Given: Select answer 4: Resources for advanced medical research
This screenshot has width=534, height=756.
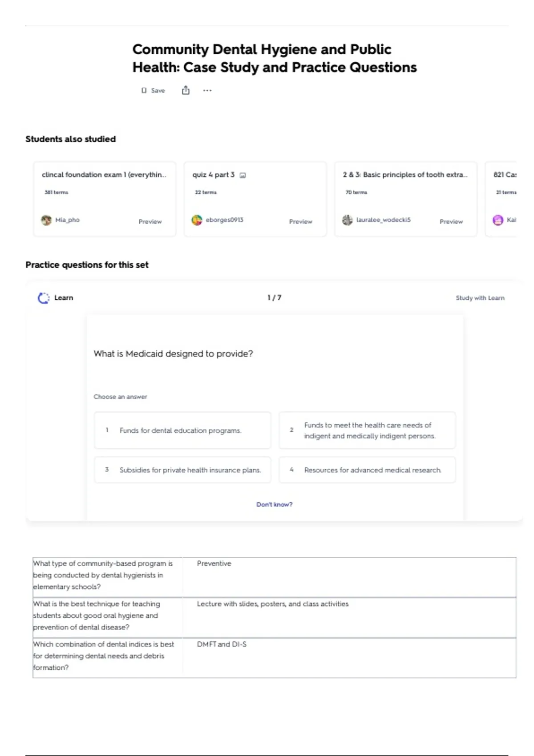Looking at the screenshot, I should click(x=367, y=470).
